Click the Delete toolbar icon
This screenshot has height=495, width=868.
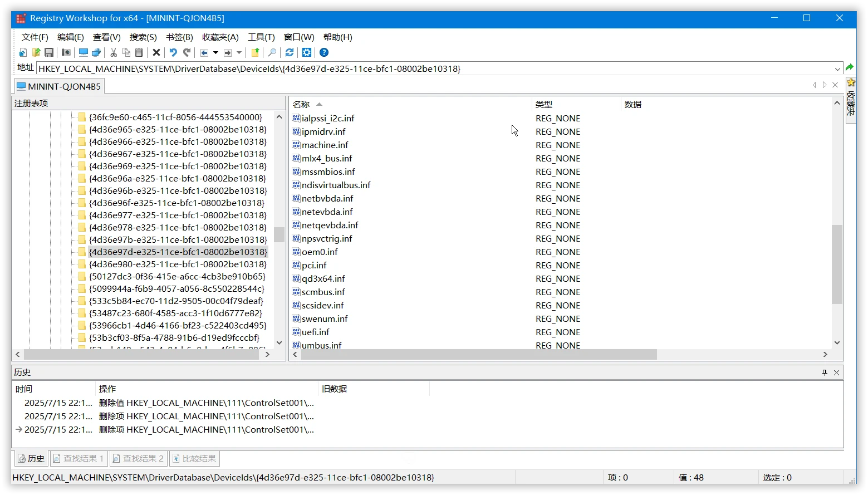(156, 52)
